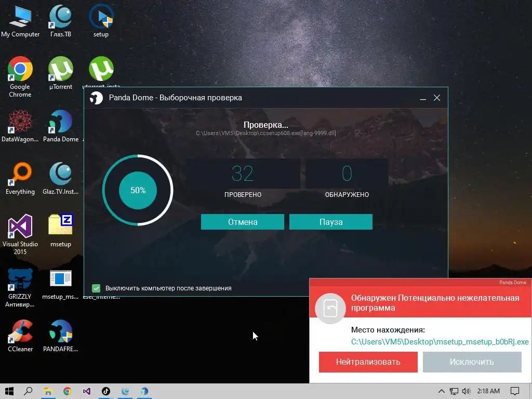This screenshot has width=532, height=399.
Task: Open GRIZZLY Антивирус desktop shortcut
Action: click(20, 287)
